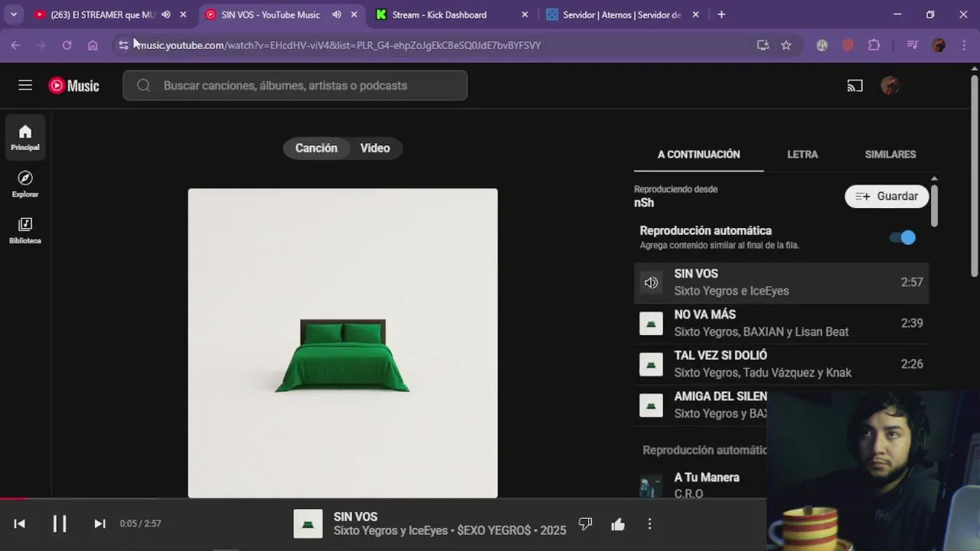
Task: Like the song SIN VOS
Action: 618,524
